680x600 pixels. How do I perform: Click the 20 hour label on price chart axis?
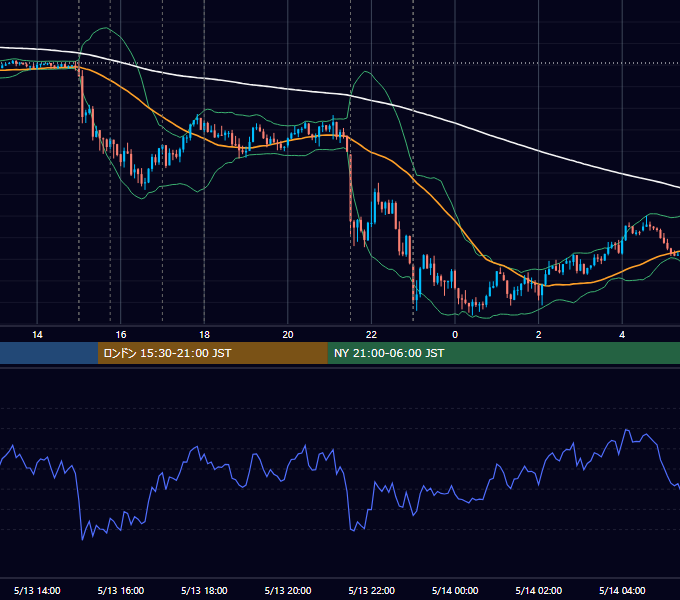click(x=288, y=335)
